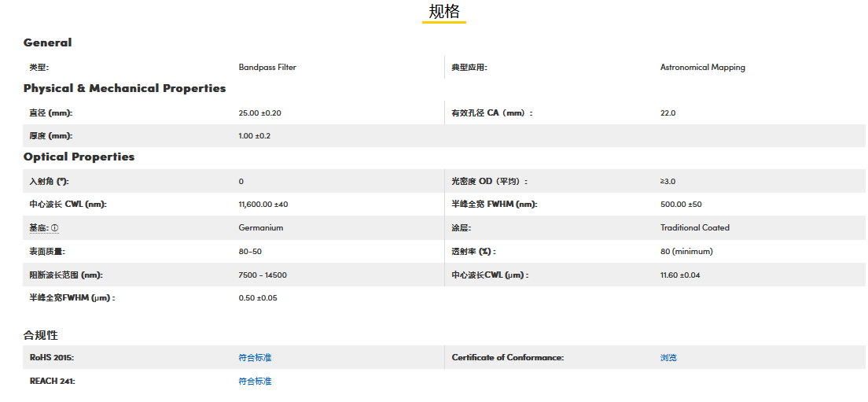Click the info icon next to 基底
868x402 pixels.
pos(55,228)
